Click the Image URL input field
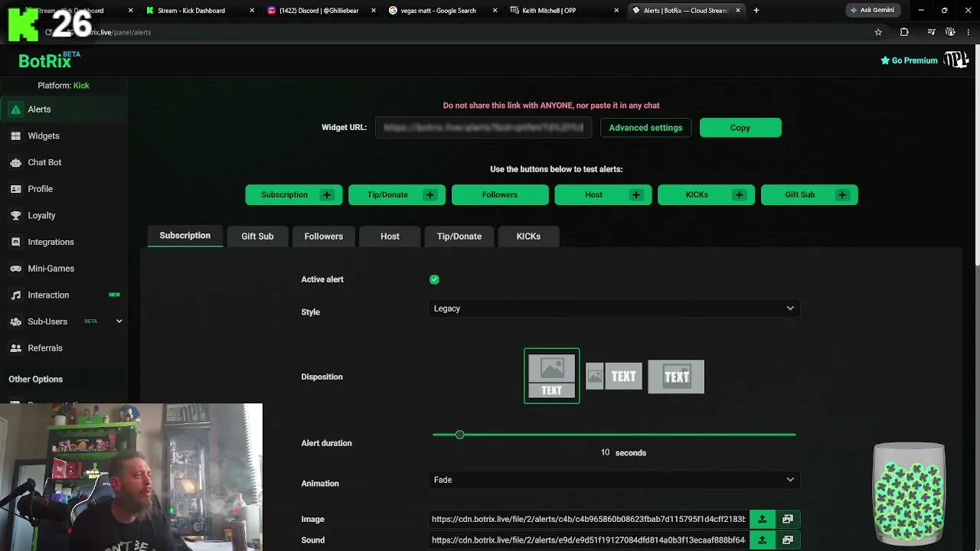This screenshot has height=551, width=980. click(x=589, y=519)
